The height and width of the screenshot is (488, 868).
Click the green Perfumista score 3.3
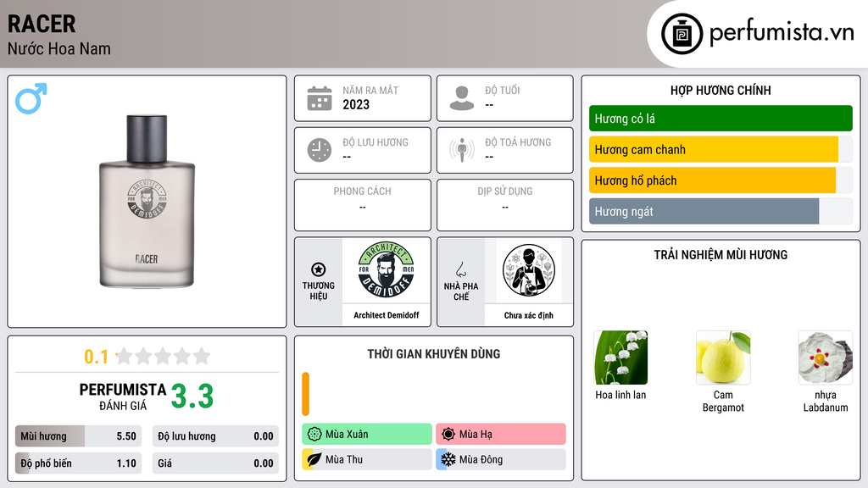(192, 396)
